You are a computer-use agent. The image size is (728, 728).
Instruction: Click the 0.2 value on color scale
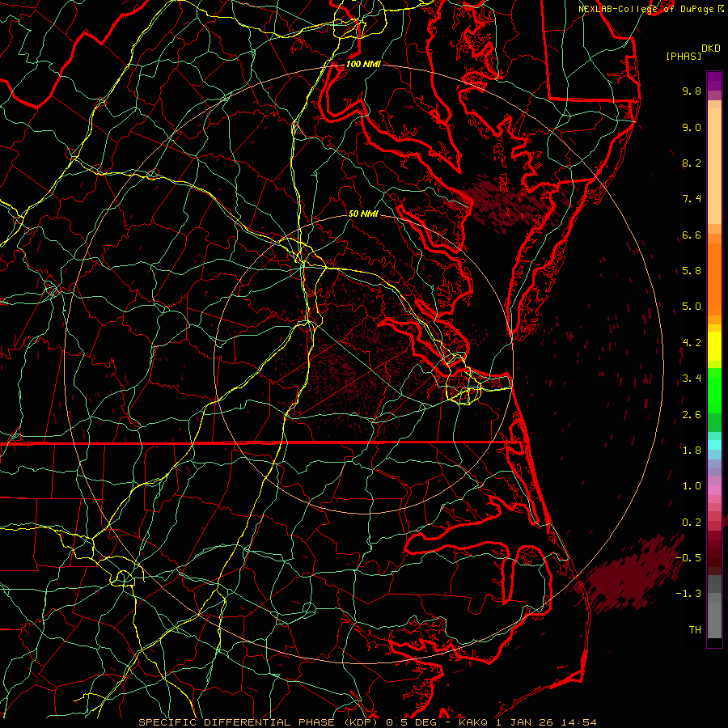692,523
